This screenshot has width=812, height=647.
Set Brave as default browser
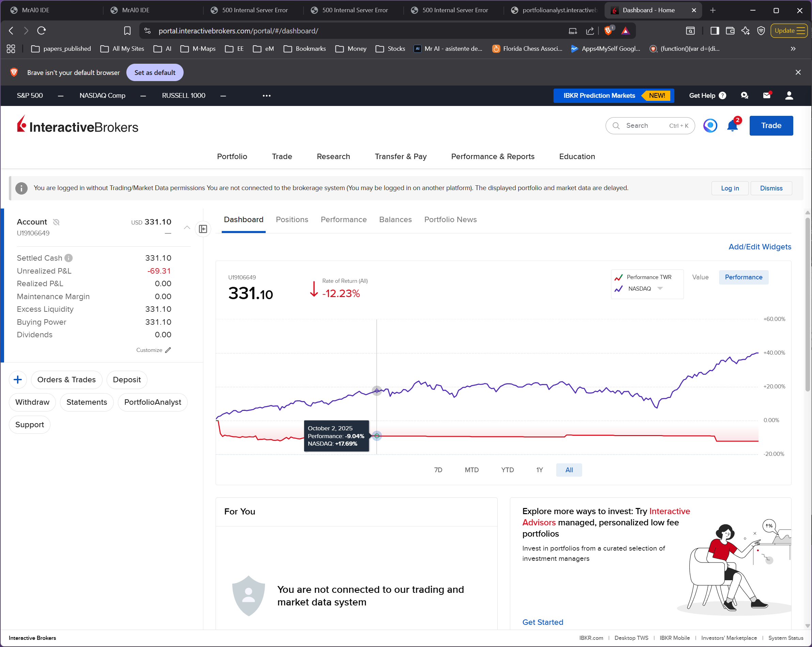pyautogui.click(x=155, y=72)
